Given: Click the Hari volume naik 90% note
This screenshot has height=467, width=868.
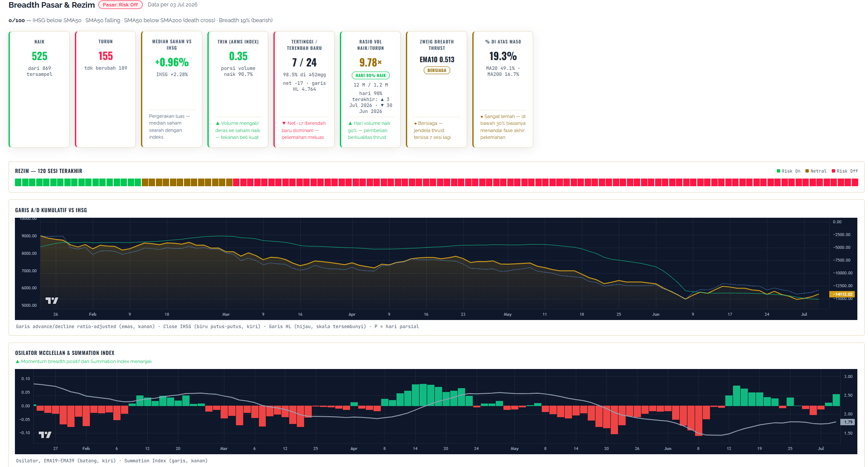Looking at the screenshot, I should point(369,130).
